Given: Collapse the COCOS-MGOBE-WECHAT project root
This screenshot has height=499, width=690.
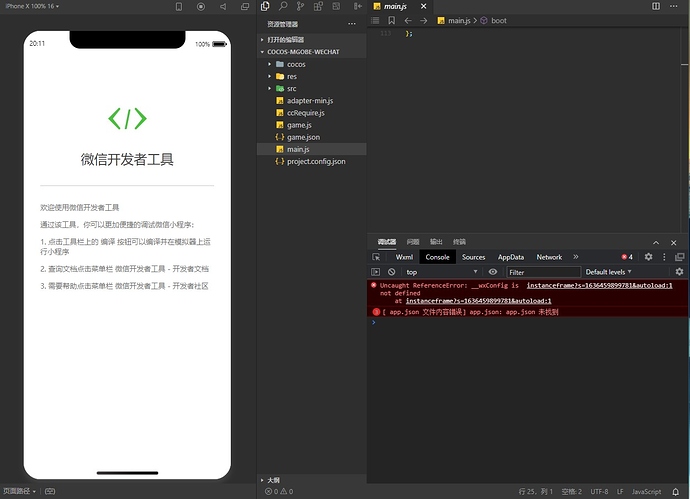Looking at the screenshot, I should tap(312, 51).
